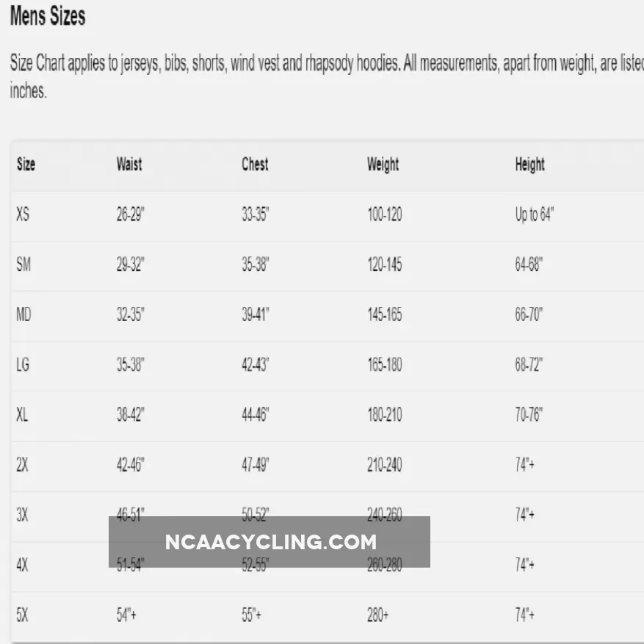Click the 100-120 weight cell

384,215
